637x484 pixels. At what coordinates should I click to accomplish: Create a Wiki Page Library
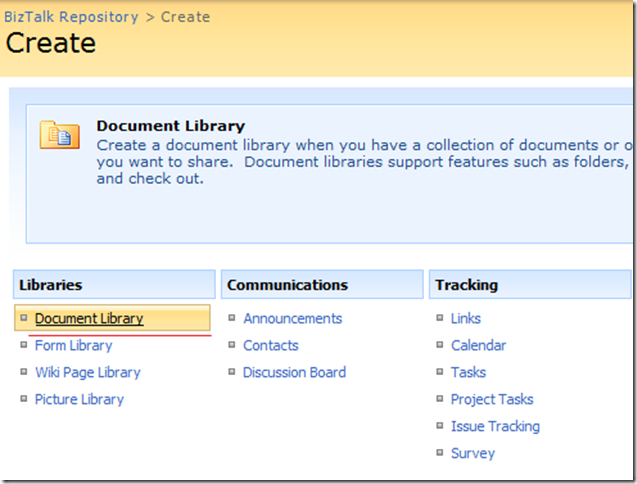tap(87, 373)
